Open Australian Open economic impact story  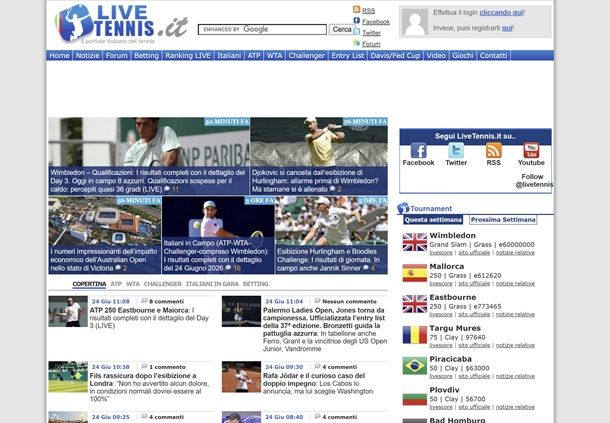(x=104, y=235)
